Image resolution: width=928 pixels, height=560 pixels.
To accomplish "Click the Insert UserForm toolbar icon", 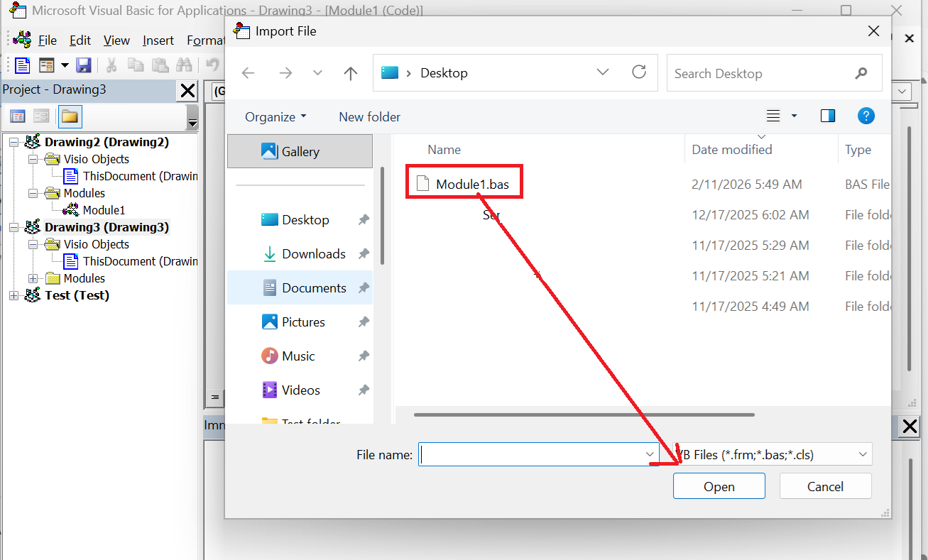I will pos(47,65).
